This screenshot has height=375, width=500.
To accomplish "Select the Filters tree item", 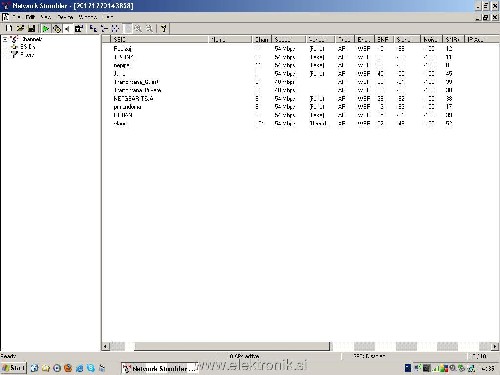I will tap(27, 55).
